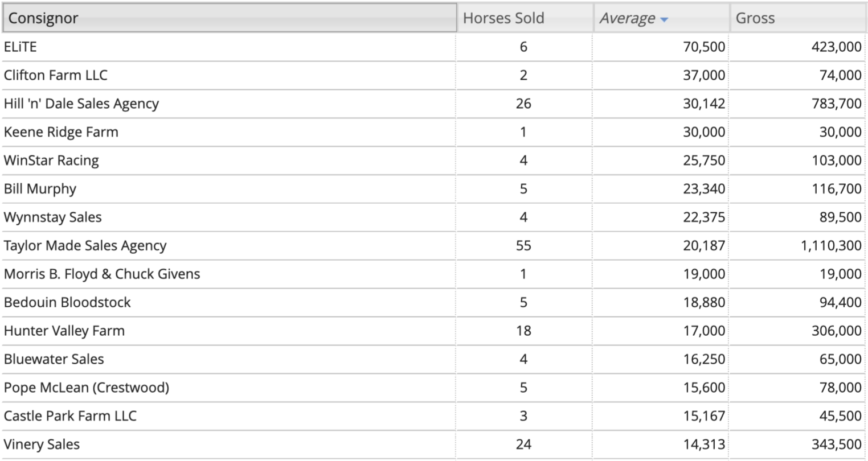The image size is (868, 461).
Task: Select the Bedouin Bloodstock row
Action: tap(434, 303)
